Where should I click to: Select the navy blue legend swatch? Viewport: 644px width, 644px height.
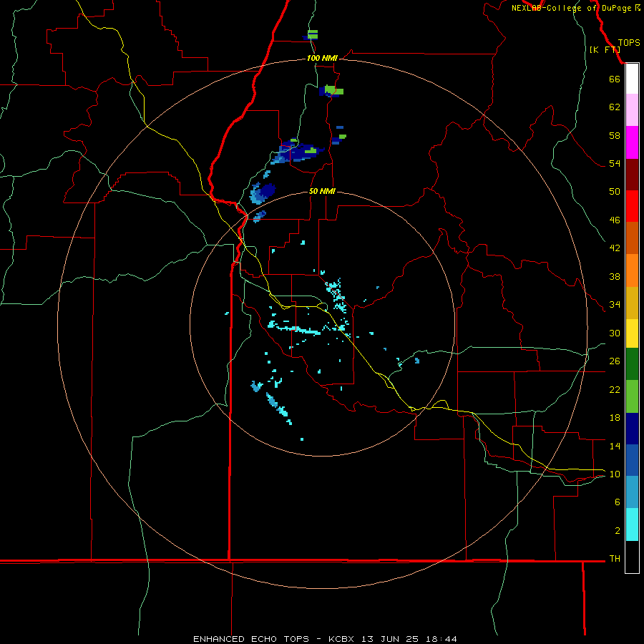click(x=632, y=429)
